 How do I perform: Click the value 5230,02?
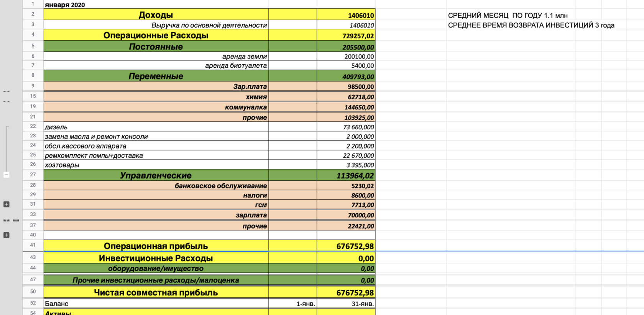[346, 186]
